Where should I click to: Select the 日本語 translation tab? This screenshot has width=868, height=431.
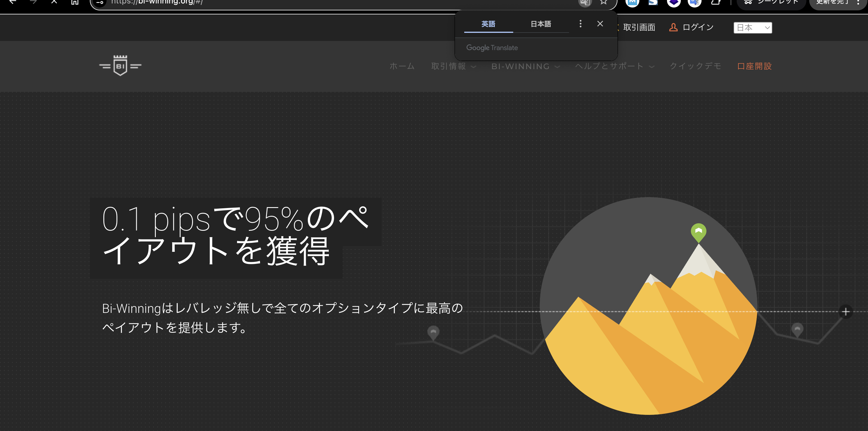541,24
